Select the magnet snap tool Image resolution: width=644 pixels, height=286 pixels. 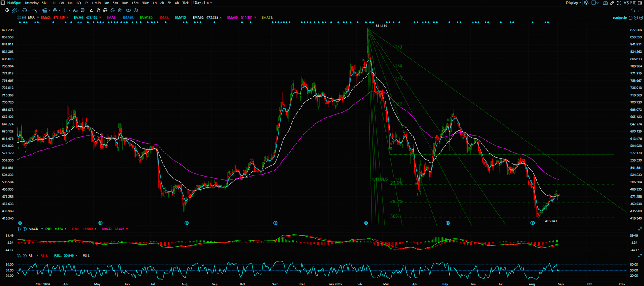(98, 10)
